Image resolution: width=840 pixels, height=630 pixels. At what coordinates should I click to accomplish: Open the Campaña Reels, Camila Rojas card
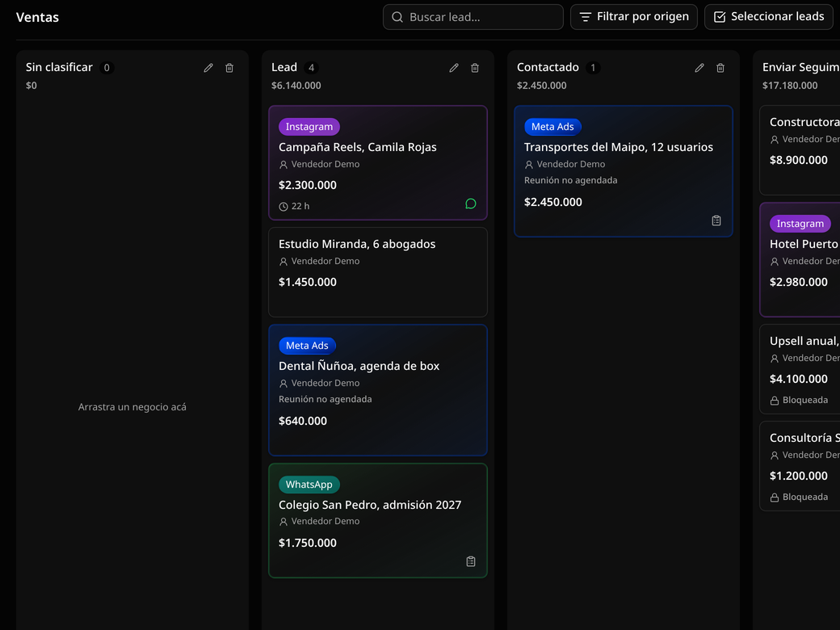378,163
